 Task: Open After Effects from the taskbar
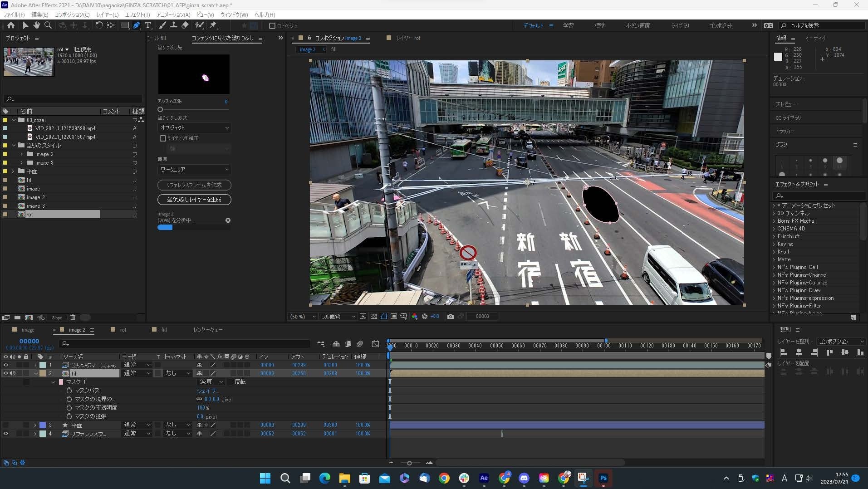coord(484,478)
